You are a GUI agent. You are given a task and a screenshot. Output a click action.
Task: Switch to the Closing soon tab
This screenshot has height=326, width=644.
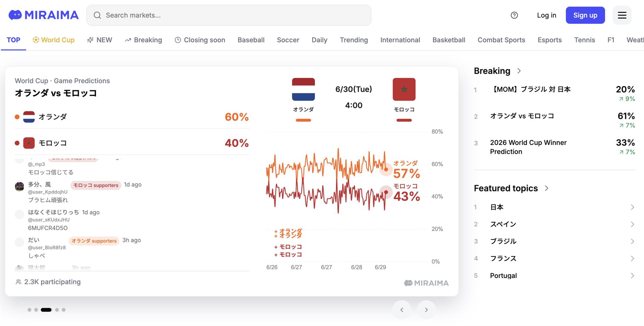click(200, 40)
